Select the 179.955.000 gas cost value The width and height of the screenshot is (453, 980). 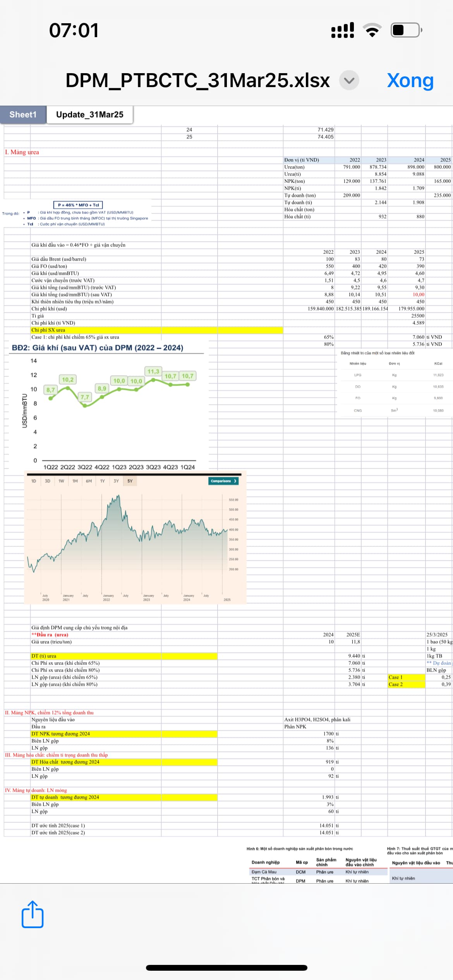[x=412, y=309]
